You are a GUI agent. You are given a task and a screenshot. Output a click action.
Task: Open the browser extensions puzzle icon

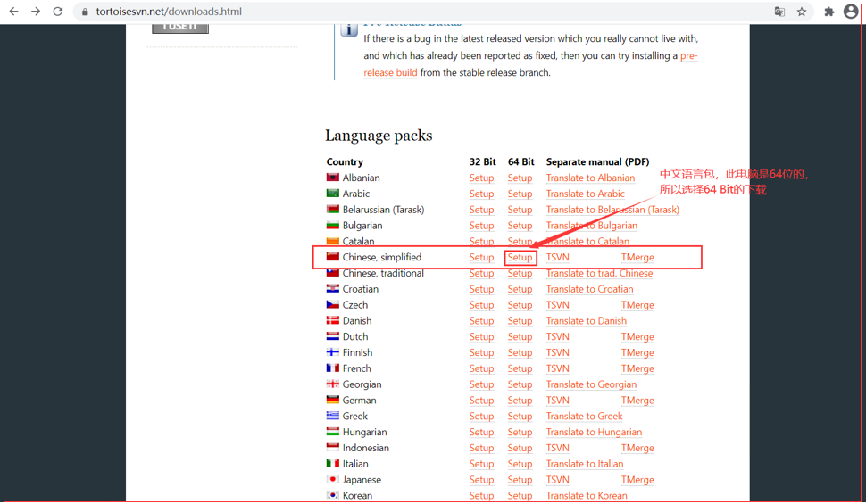pos(829,12)
